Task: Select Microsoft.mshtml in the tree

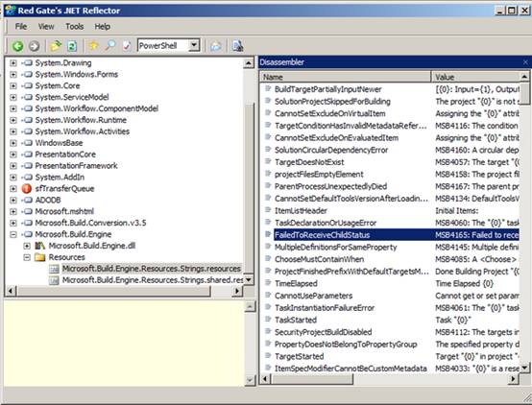Action: (64, 211)
